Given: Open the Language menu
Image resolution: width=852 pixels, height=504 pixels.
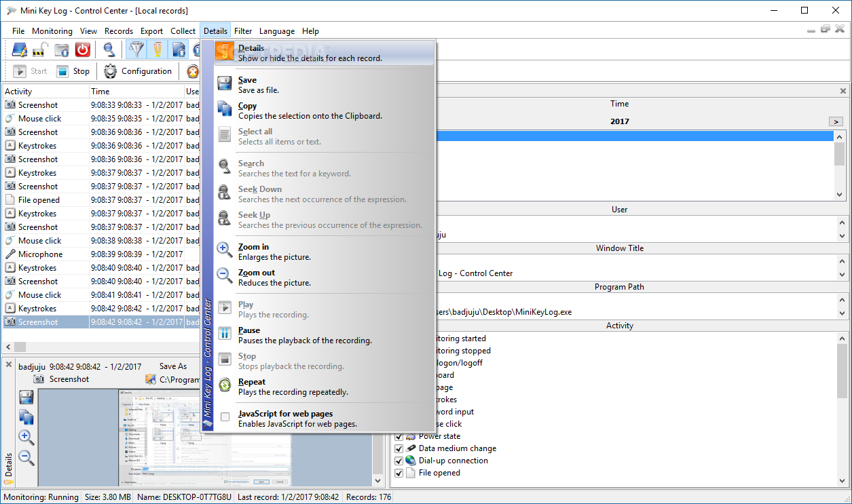Looking at the screenshot, I should point(277,31).
